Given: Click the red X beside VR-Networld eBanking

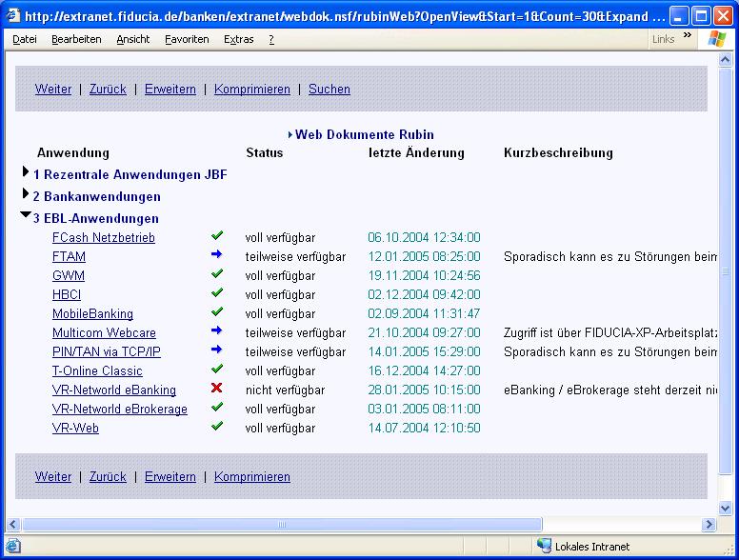Looking at the screenshot, I should (x=217, y=388).
